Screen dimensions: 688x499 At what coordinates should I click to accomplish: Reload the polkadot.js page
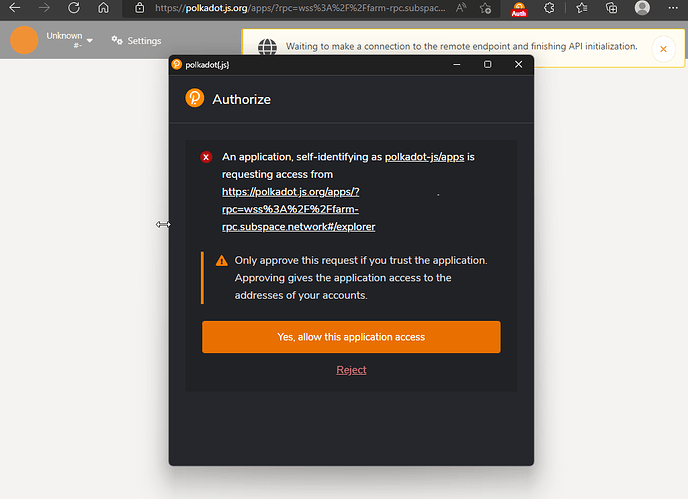(x=74, y=7)
